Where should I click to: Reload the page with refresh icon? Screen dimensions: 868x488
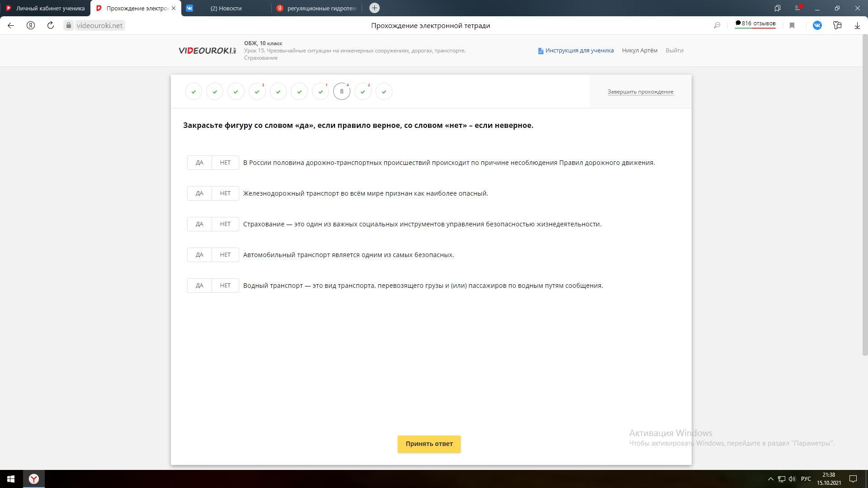51,25
